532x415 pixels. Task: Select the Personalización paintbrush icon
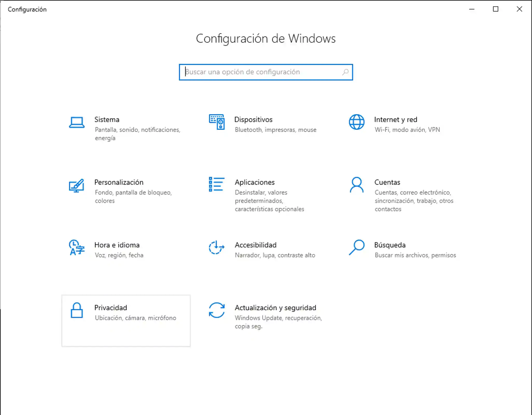(x=76, y=185)
